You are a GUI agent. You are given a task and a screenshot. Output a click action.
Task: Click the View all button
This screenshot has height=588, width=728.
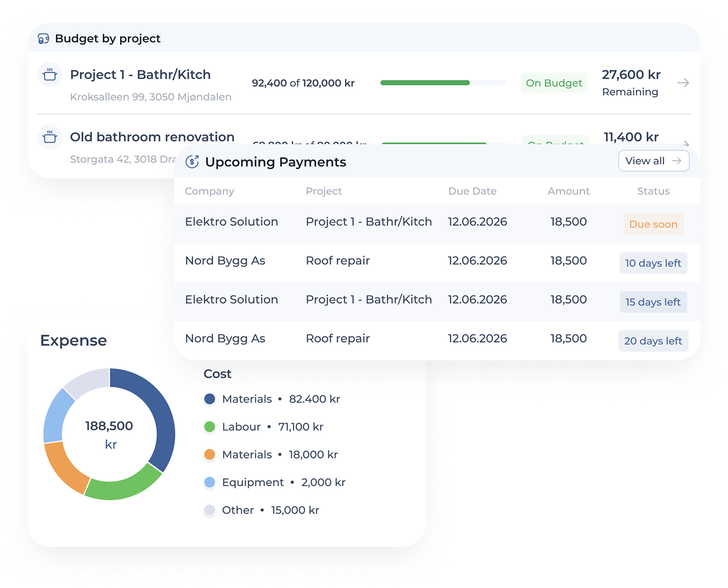click(x=654, y=161)
